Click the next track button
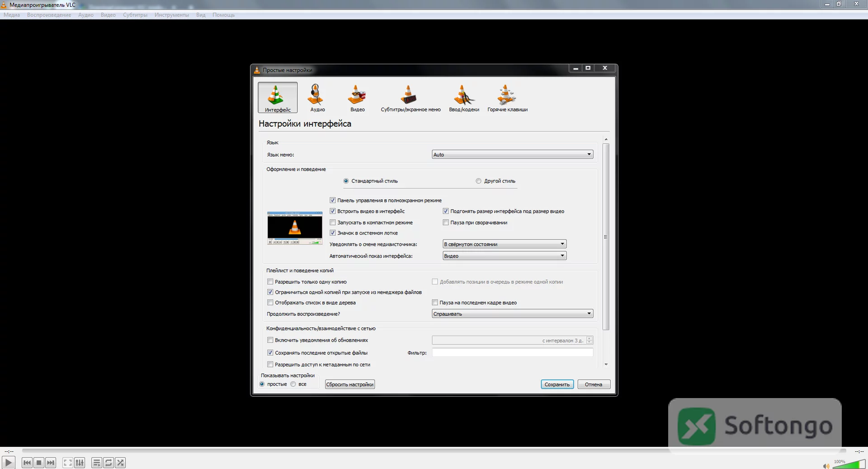The height and width of the screenshot is (469, 868). (51, 463)
